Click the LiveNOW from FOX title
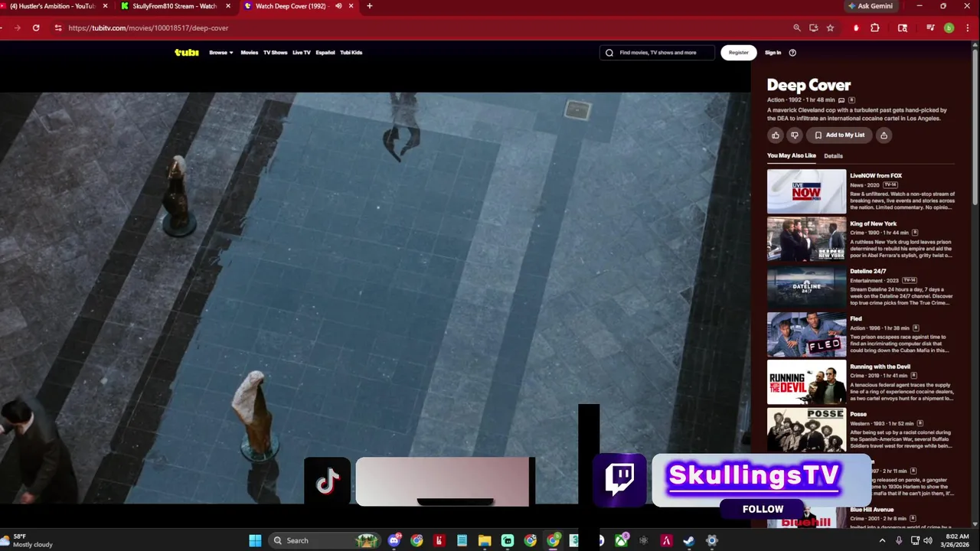The width and height of the screenshot is (980, 551). click(x=876, y=176)
